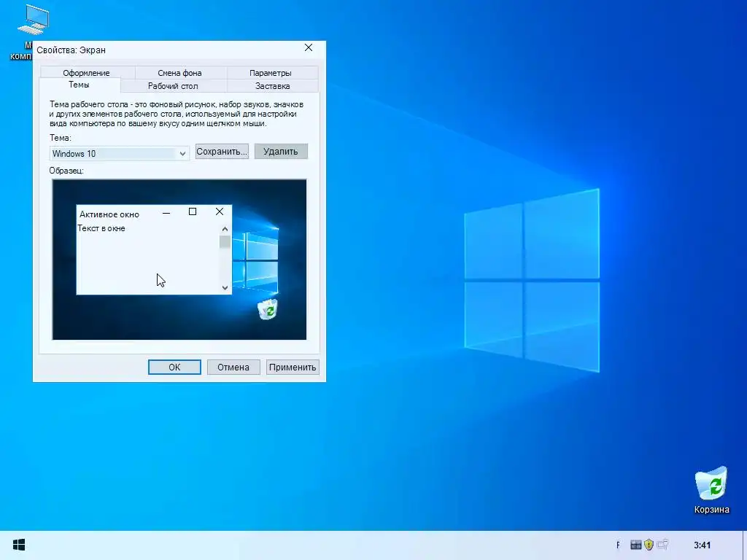This screenshot has width=747, height=560.
Task: Switch to the Оформление tab
Action: (86, 72)
